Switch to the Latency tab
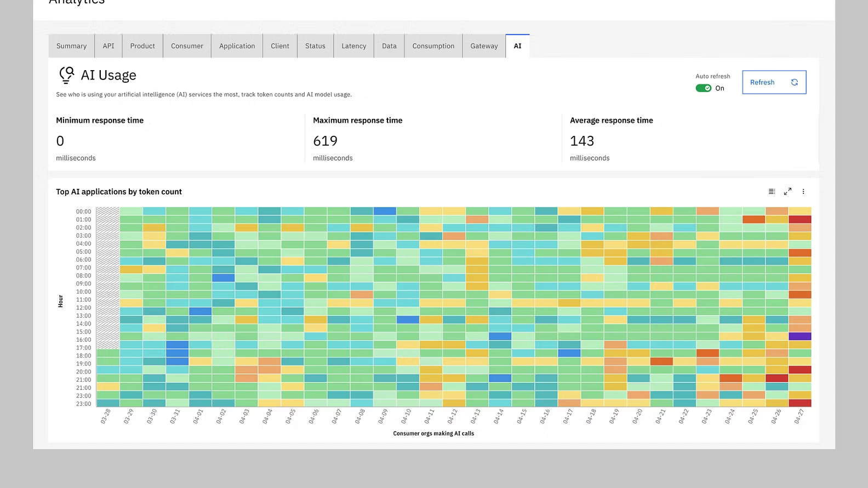The width and height of the screenshot is (868, 488). (x=353, y=46)
